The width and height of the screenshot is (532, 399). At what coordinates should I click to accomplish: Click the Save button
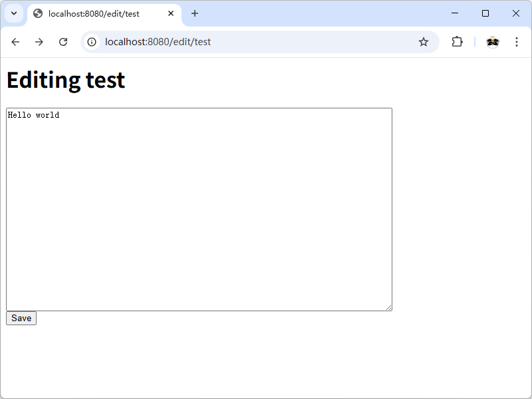pyautogui.click(x=21, y=319)
